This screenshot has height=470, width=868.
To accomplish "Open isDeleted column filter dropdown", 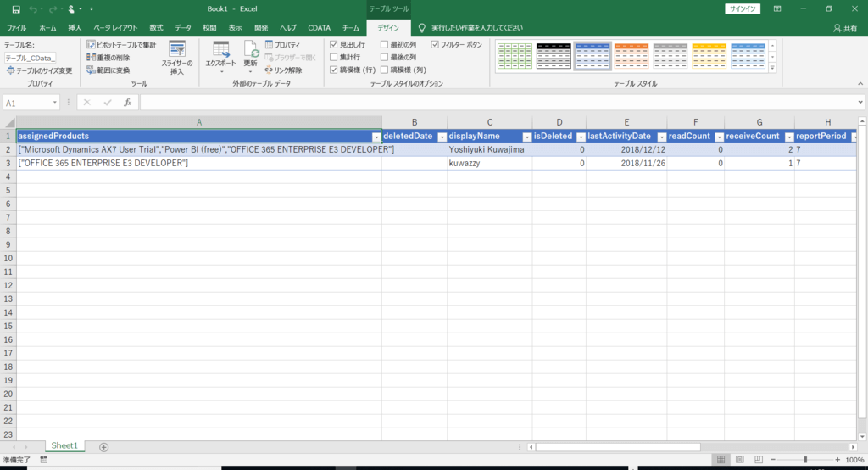I will point(581,137).
